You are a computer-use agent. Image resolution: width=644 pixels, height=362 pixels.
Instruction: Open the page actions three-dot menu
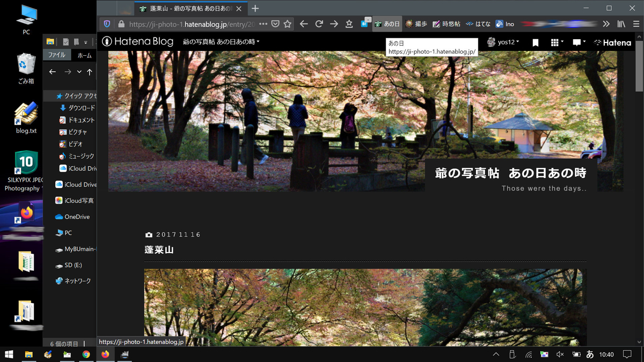262,24
